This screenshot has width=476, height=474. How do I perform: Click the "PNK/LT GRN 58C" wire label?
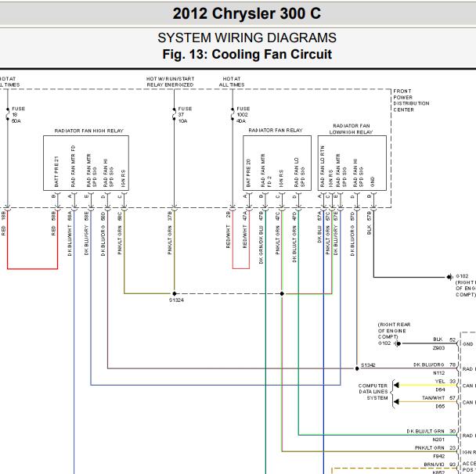pos(120,233)
